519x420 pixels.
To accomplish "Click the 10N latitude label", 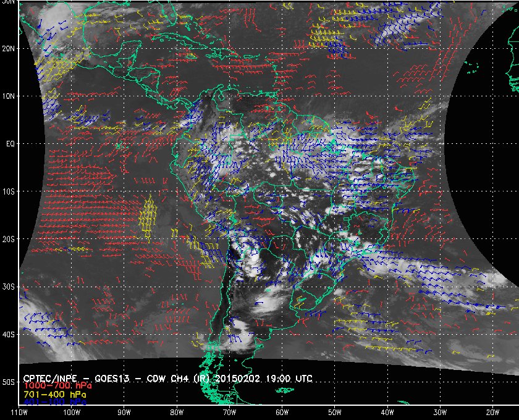I will coord(8,96).
